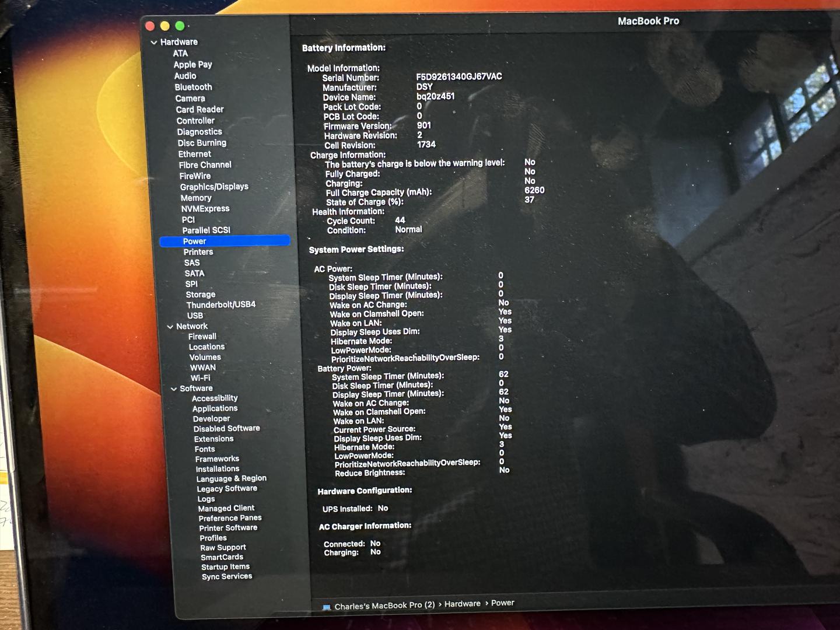Click the Full Charge Capacity value 6260
840x630 pixels.
(x=534, y=190)
